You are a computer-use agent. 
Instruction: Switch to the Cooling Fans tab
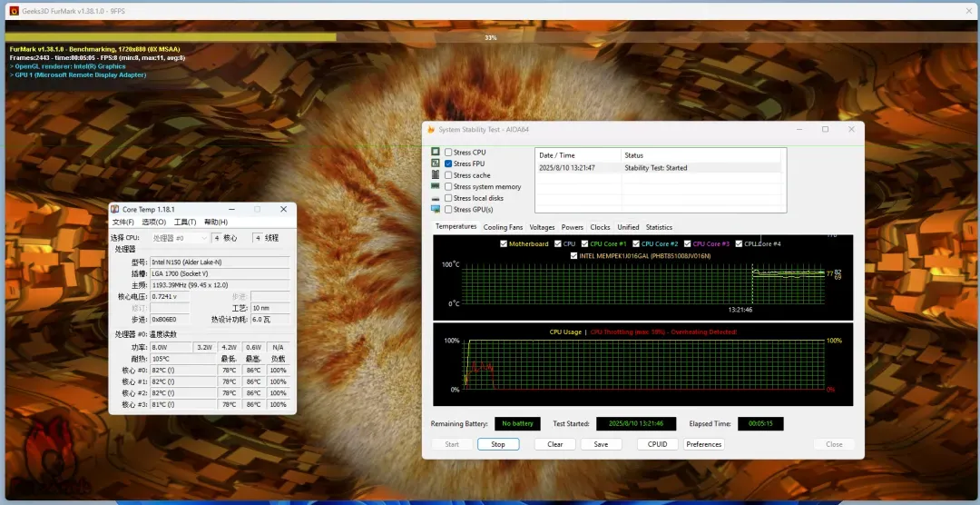tap(503, 227)
